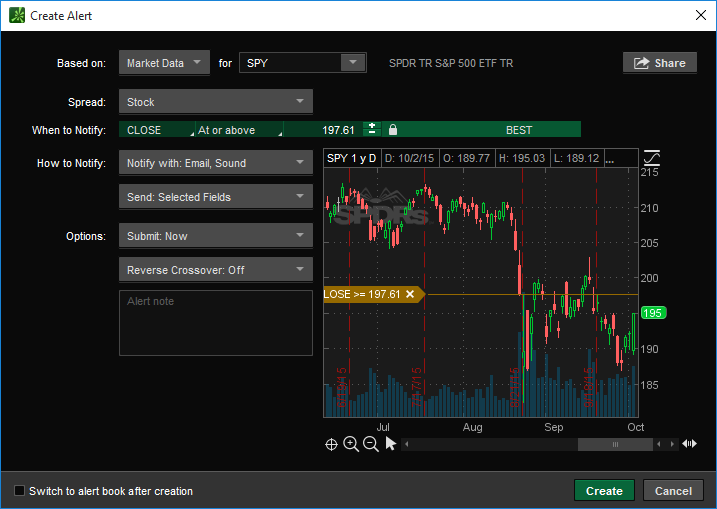Change the At or above condition
Image resolution: width=717 pixels, height=509 pixels.
(x=239, y=130)
